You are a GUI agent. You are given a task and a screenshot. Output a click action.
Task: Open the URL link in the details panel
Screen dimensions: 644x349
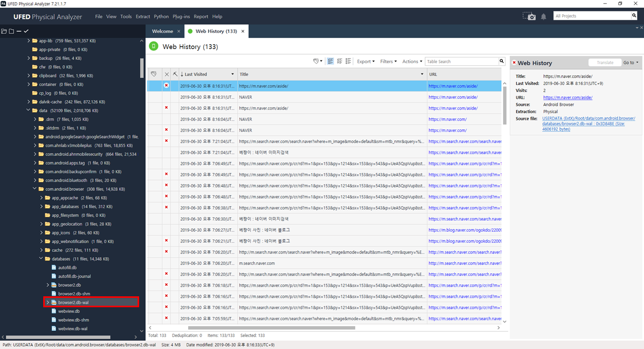(567, 98)
